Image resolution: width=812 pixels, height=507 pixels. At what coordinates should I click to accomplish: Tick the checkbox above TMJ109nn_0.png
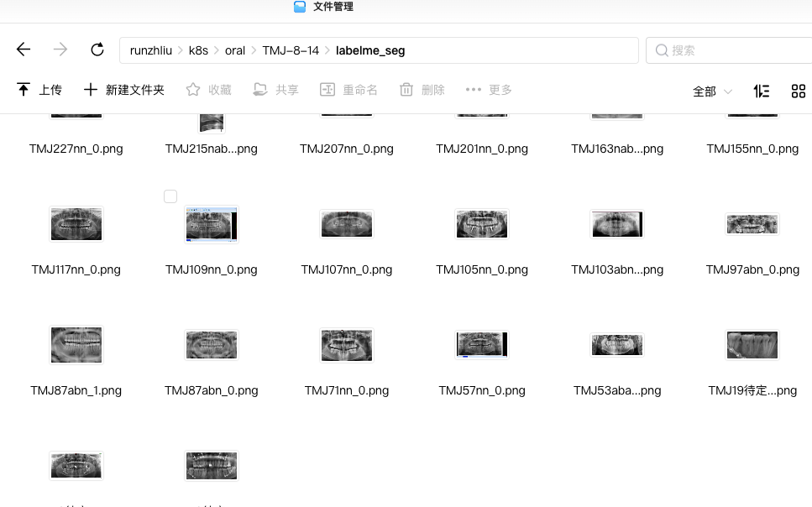point(170,196)
